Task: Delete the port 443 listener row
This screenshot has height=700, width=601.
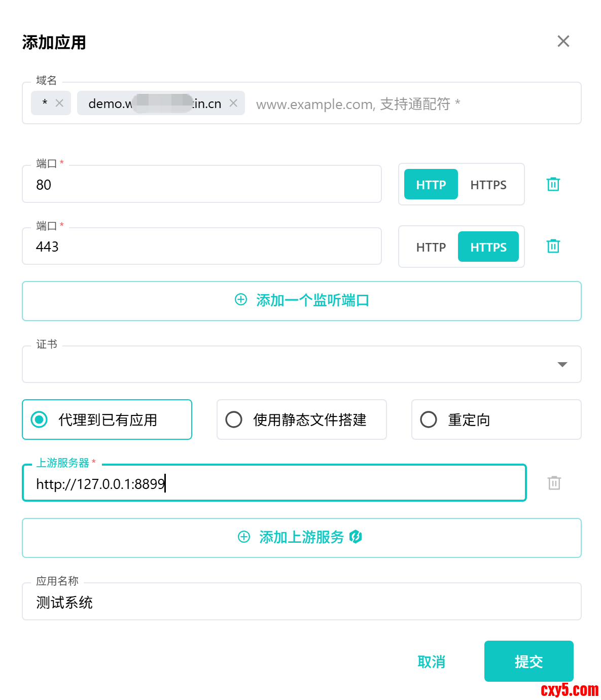Action: point(553,247)
